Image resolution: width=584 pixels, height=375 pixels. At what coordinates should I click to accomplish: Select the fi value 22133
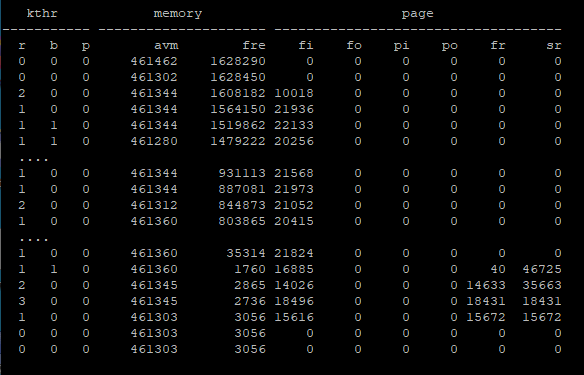click(294, 125)
